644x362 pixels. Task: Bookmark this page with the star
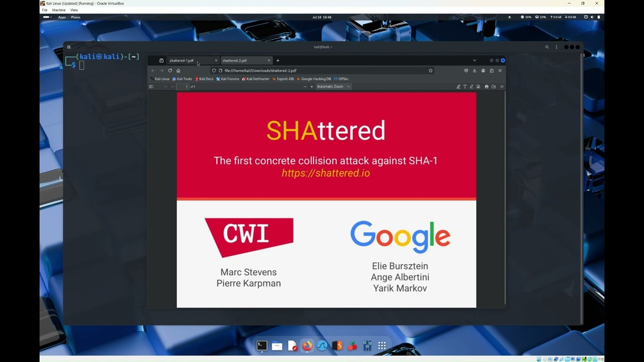[x=431, y=70]
